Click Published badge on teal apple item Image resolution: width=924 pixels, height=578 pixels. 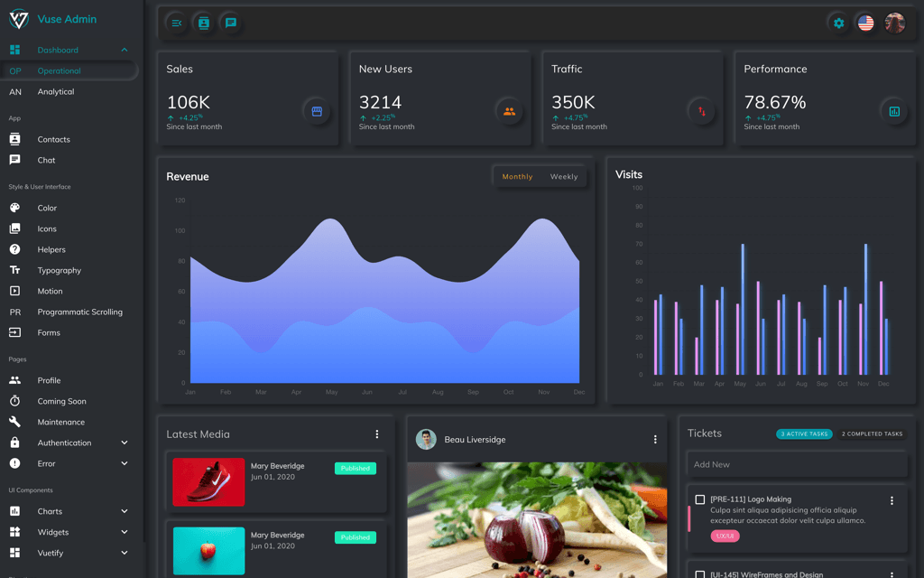[356, 537]
